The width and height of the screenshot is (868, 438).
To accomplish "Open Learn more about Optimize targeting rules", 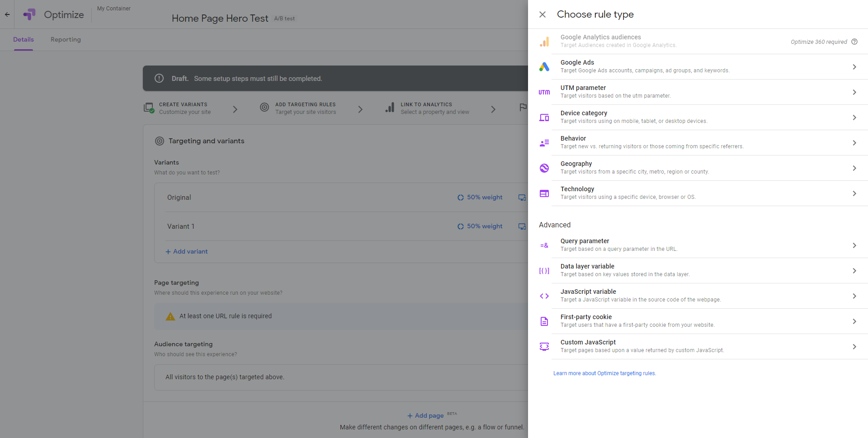I will [604, 373].
